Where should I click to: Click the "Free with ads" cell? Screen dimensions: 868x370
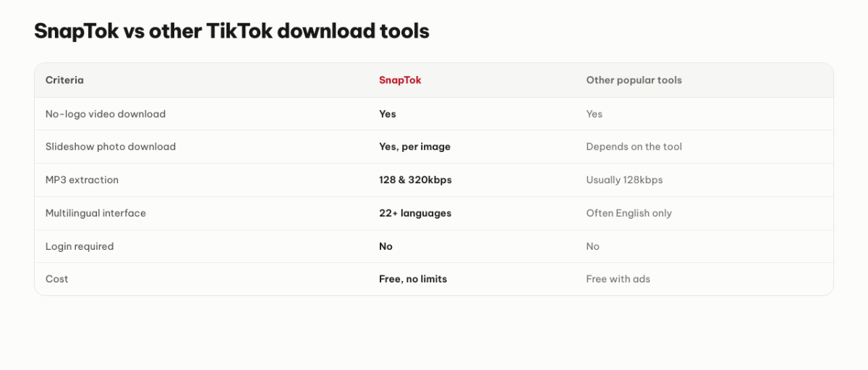[618, 279]
